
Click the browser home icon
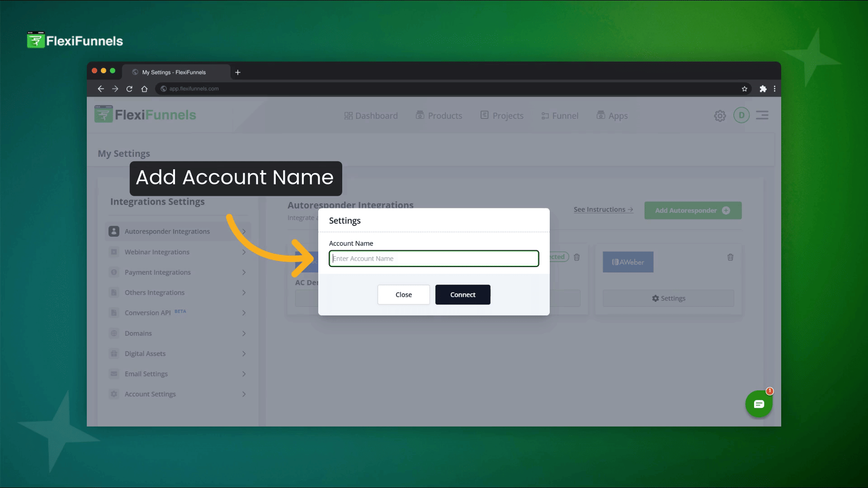[144, 89]
